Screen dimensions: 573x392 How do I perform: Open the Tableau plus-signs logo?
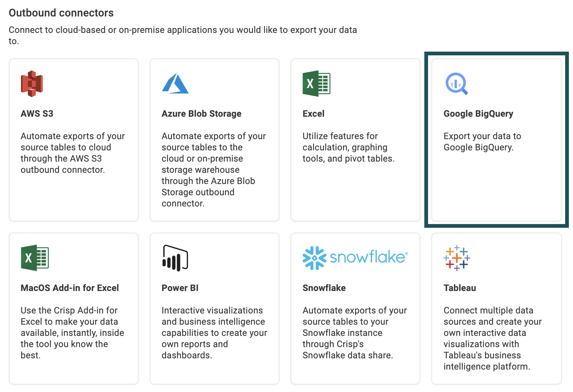click(457, 258)
